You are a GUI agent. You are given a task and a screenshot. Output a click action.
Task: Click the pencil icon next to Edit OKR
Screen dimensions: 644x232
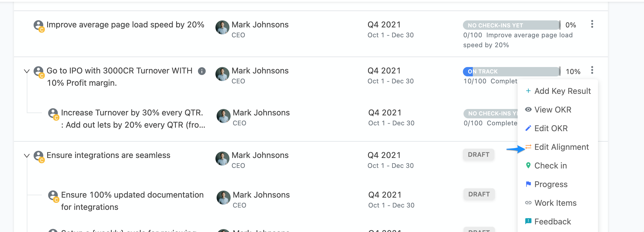coord(528,128)
